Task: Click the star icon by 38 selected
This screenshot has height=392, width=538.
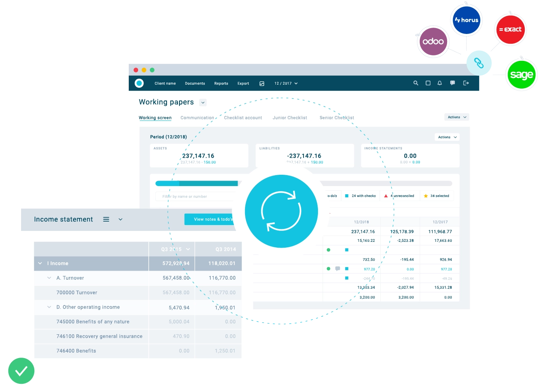Action: (x=426, y=196)
